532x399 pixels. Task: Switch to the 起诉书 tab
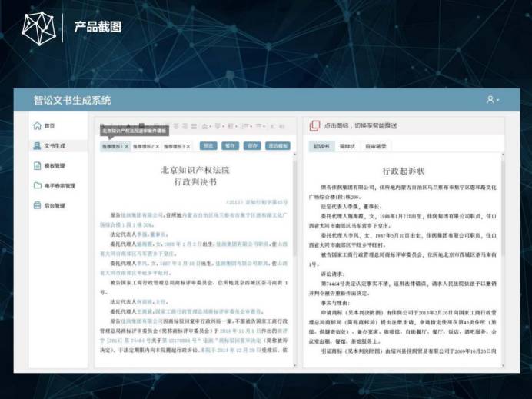[321, 146]
